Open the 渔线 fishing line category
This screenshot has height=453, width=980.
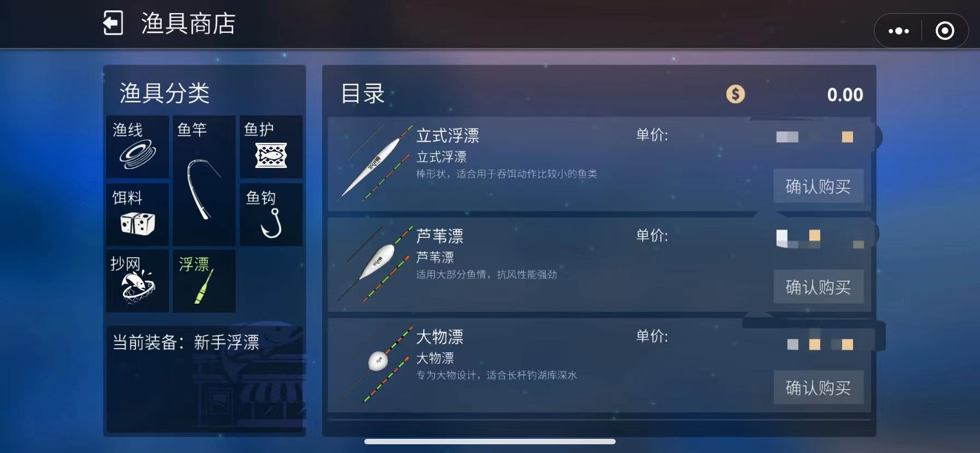(x=137, y=147)
